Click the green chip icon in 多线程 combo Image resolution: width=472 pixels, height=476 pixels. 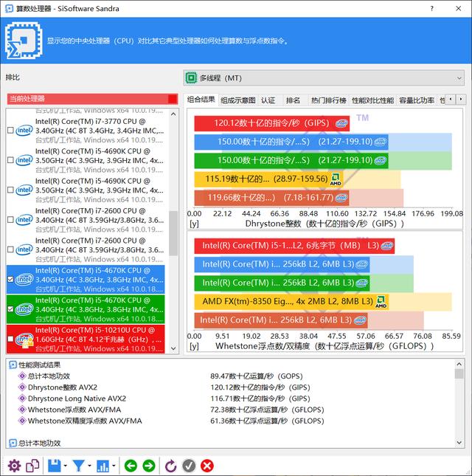coord(191,78)
